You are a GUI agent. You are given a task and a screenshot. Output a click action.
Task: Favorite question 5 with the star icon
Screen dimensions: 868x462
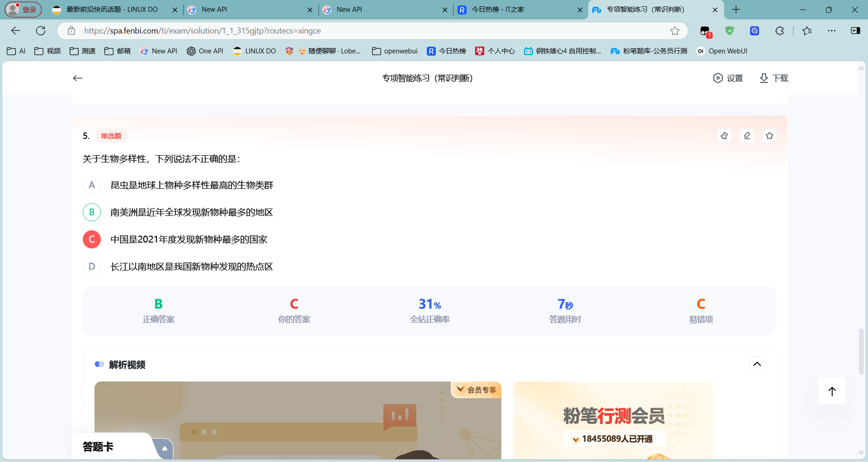[769, 136]
